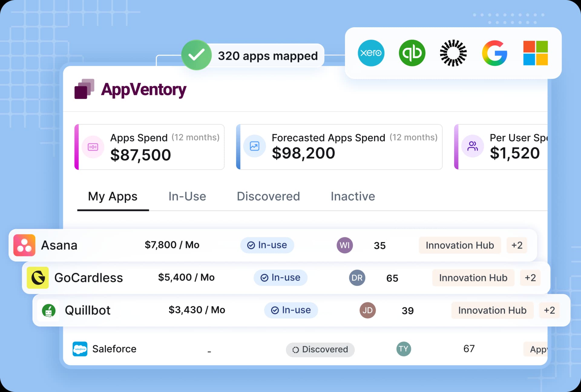The image size is (581, 392).
Task: Click Asana's user count 35
Action: coord(380,245)
